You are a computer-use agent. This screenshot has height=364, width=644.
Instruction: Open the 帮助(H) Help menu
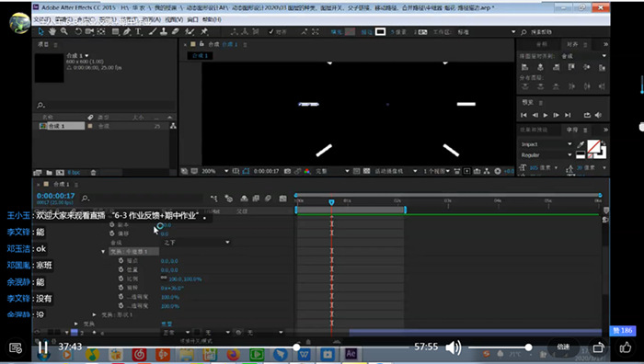(211, 19)
